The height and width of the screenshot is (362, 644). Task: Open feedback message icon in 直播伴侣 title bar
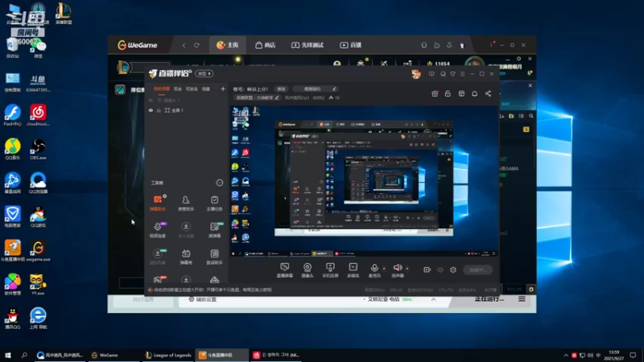[431, 74]
